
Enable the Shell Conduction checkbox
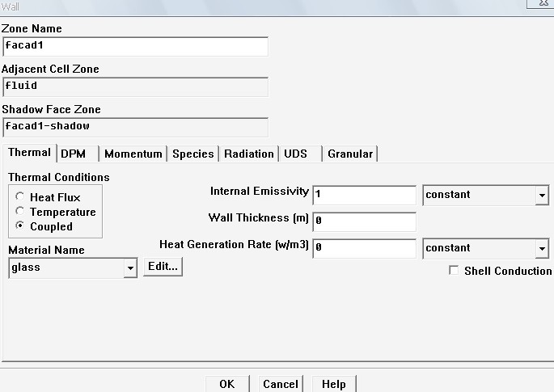pos(454,271)
